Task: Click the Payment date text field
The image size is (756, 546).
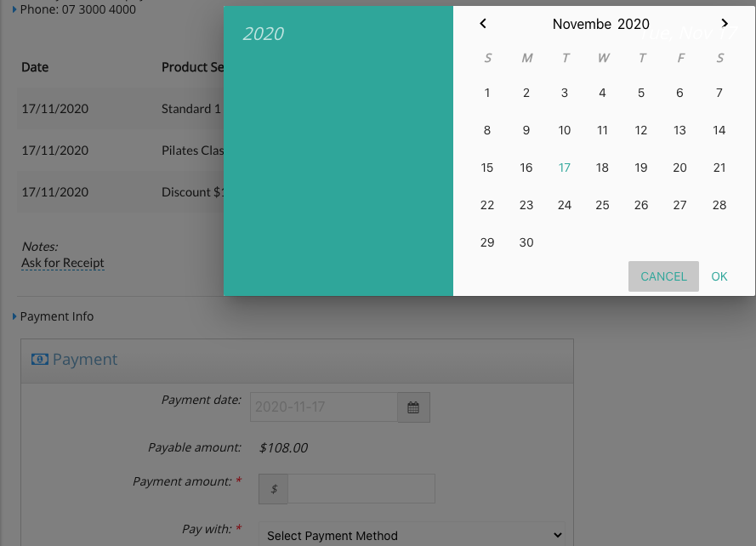Action: point(323,407)
